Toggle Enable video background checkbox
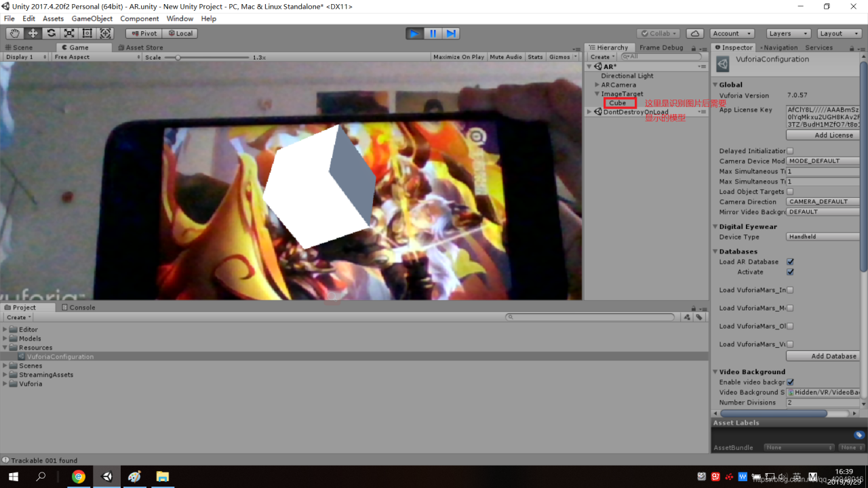 tap(790, 382)
